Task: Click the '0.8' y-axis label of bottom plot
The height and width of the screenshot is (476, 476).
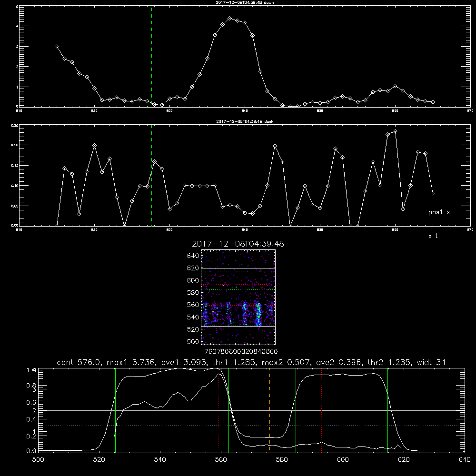Action: (x=31, y=386)
